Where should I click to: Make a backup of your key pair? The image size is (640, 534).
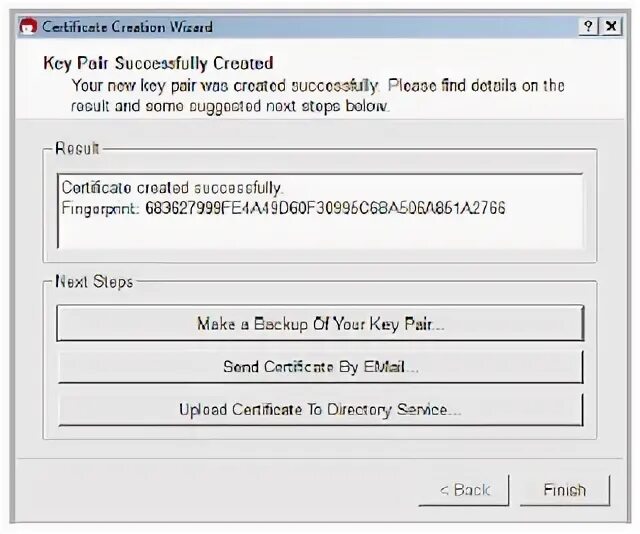320,323
